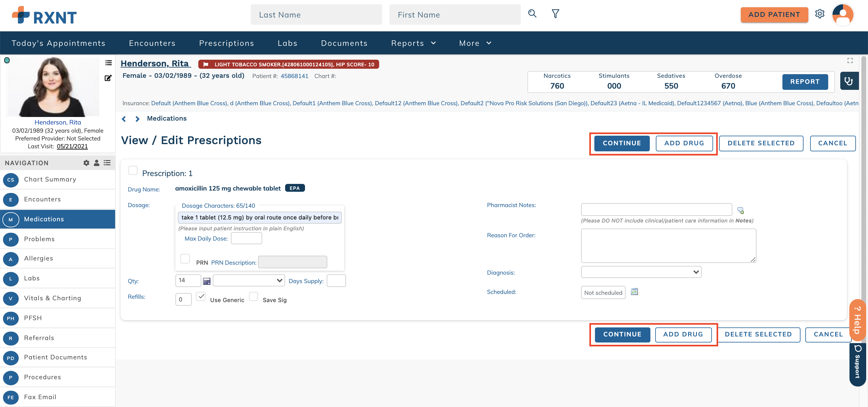Click inside the Last Name search field
Screen dimensions: 868x407
(316, 14)
